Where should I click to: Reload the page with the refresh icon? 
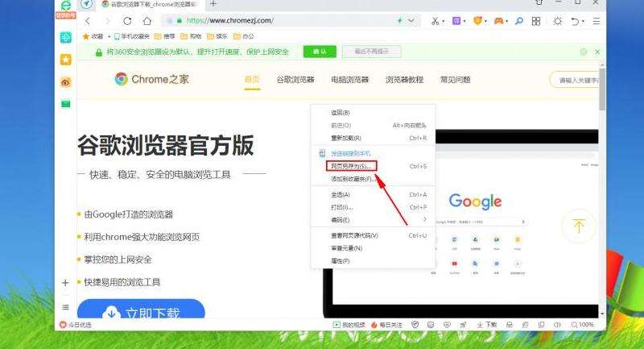[x=127, y=20]
